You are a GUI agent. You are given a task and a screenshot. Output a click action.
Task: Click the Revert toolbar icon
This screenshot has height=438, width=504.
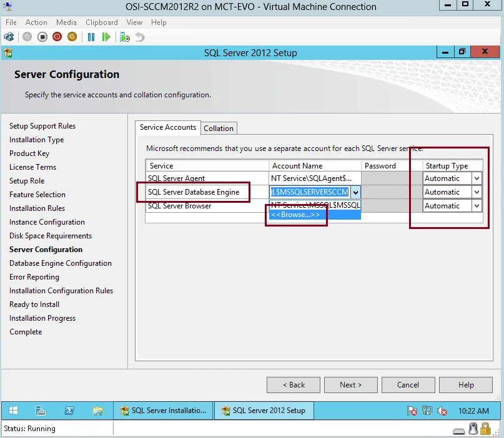(140, 37)
